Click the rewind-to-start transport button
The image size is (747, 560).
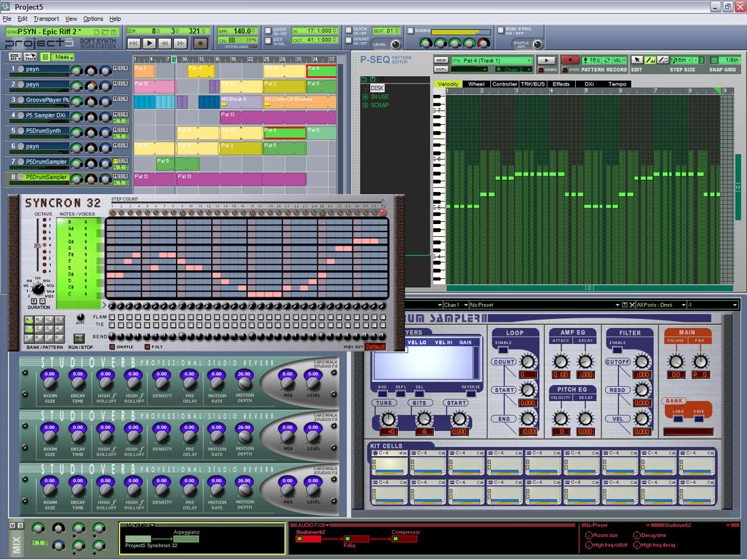pos(134,43)
